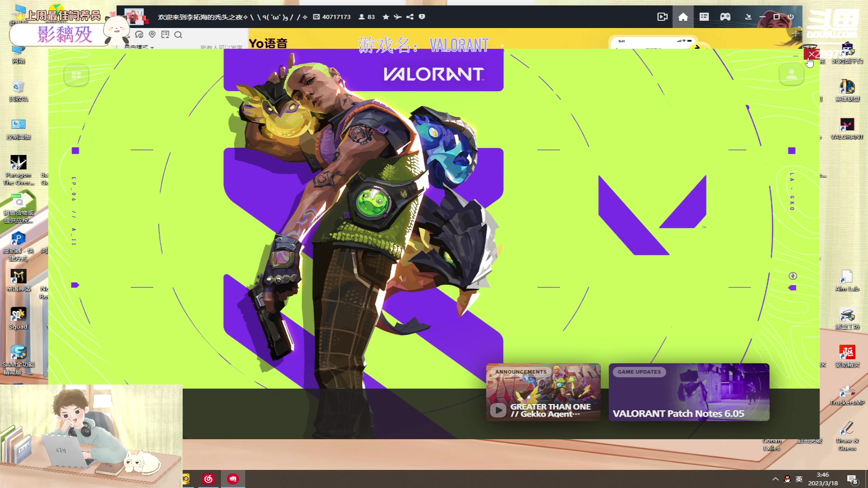868x488 pixels.
Task: Click the home icon in top bar
Action: coord(683,17)
